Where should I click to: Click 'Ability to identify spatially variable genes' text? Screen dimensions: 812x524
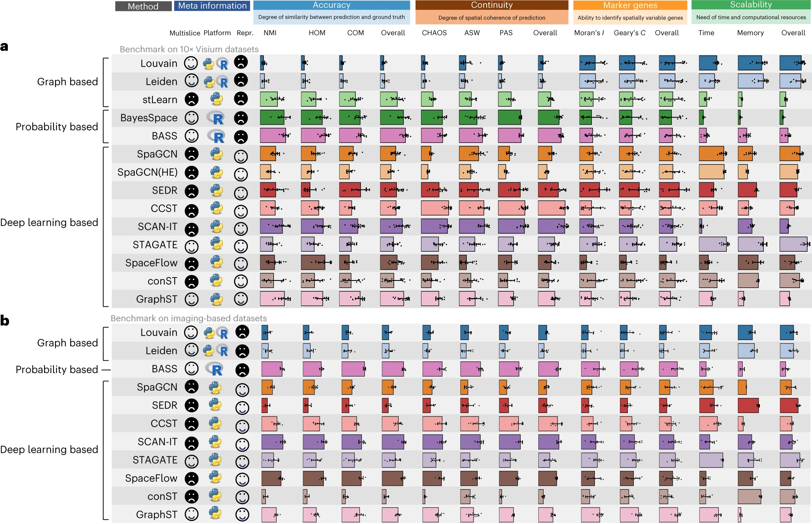tap(630, 18)
